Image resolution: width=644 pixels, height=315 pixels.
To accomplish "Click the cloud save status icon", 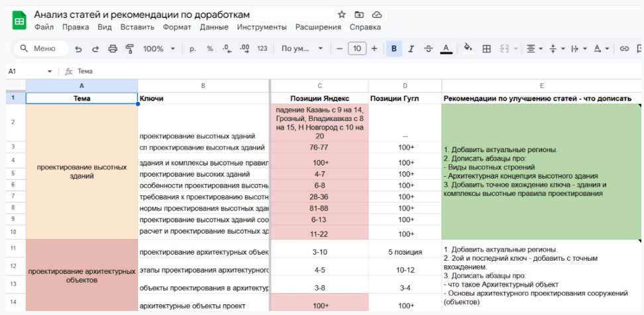I will [x=377, y=15].
